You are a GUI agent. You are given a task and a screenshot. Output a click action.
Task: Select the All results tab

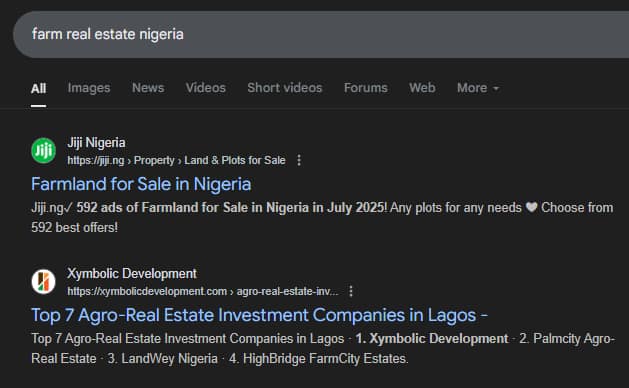(x=39, y=88)
